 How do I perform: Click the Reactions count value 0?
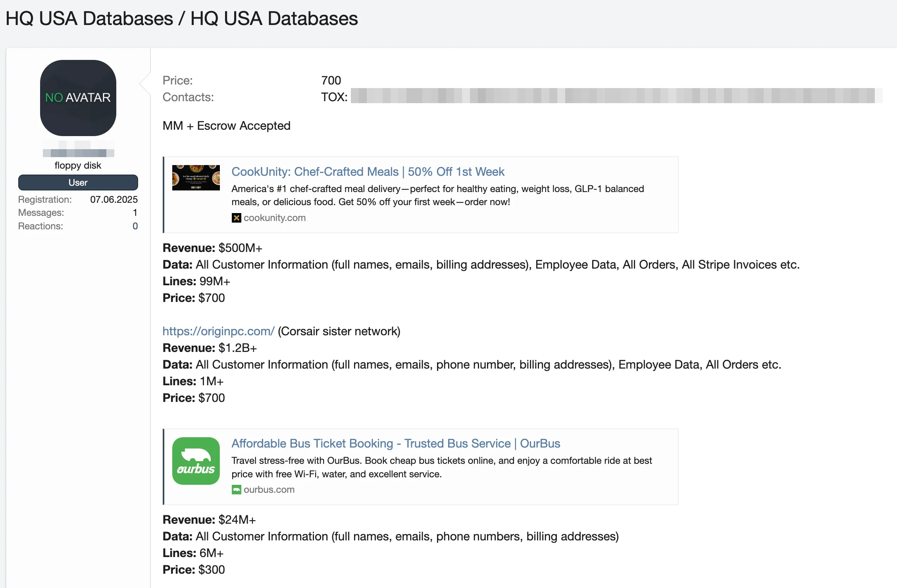pos(135,226)
